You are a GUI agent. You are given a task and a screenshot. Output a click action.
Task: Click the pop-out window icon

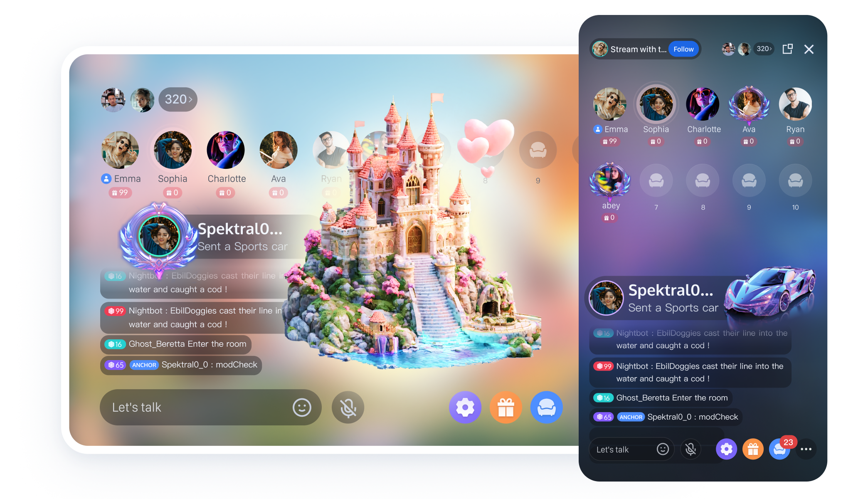[787, 49]
